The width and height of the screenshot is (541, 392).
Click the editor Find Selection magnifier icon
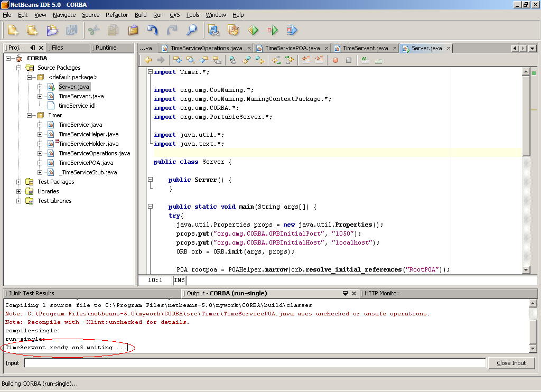pos(190,60)
